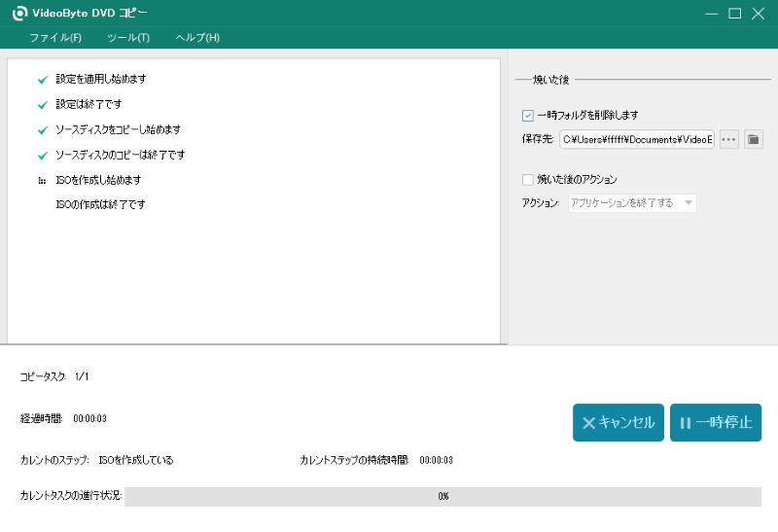
Task: Select the ソースディスクのコピーは終了です log row
Action: click(120, 155)
